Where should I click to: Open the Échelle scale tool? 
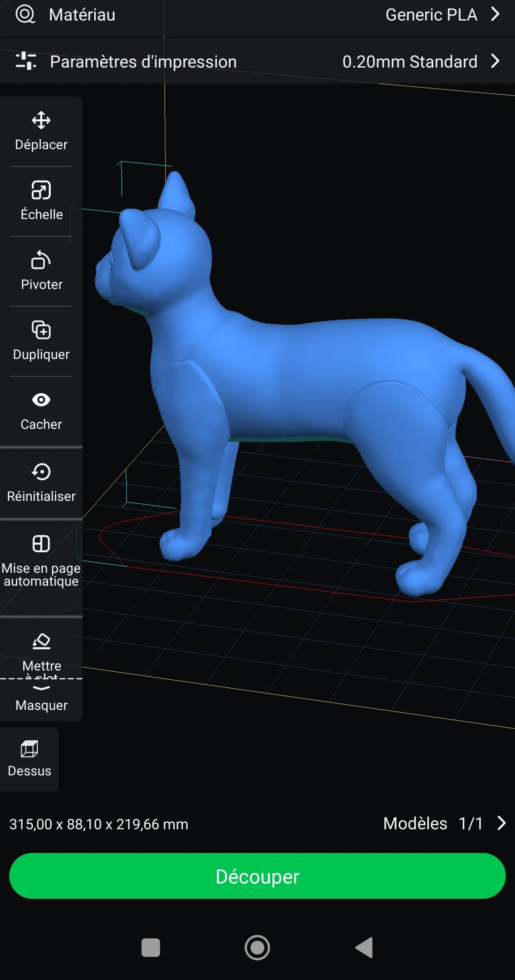pyautogui.click(x=41, y=201)
